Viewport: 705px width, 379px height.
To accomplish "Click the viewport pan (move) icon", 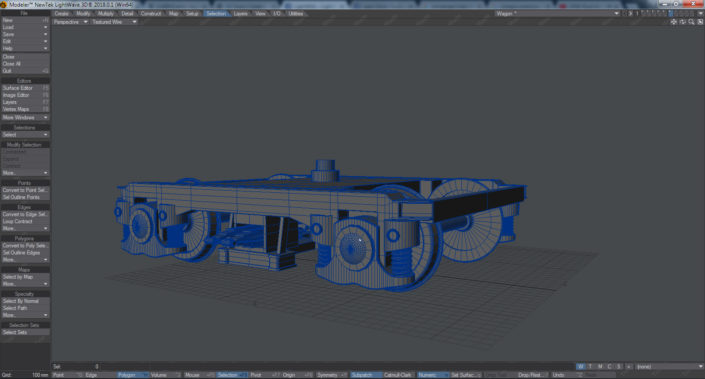I will tap(674, 22).
